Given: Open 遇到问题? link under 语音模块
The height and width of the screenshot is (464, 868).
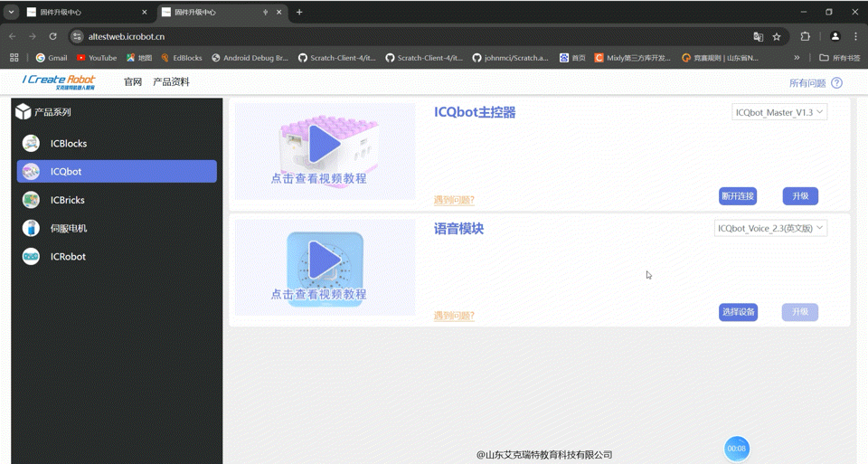Looking at the screenshot, I should 454,316.
